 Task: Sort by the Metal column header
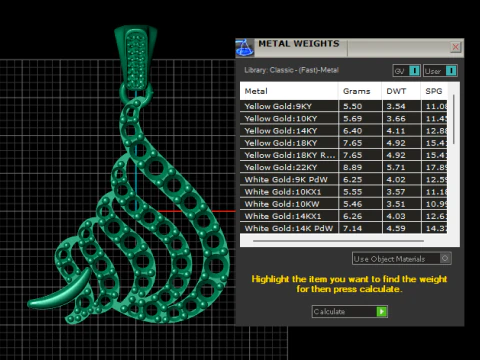point(289,91)
